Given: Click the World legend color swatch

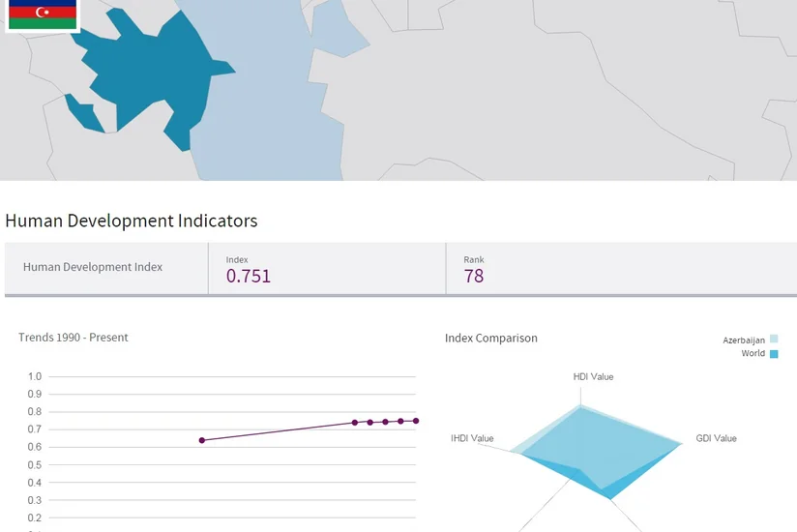Looking at the screenshot, I should coord(774,354).
